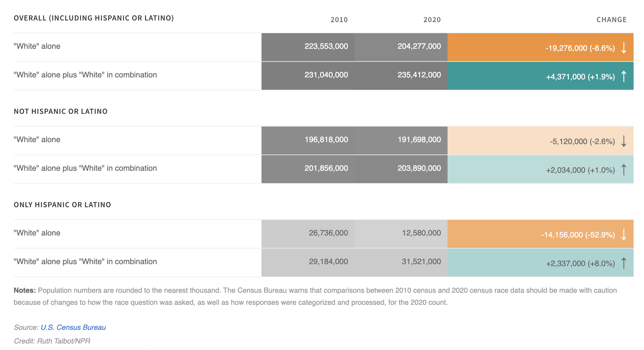The height and width of the screenshot is (350, 644).
Task: Select the 2020 column header
Action: tap(432, 20)
